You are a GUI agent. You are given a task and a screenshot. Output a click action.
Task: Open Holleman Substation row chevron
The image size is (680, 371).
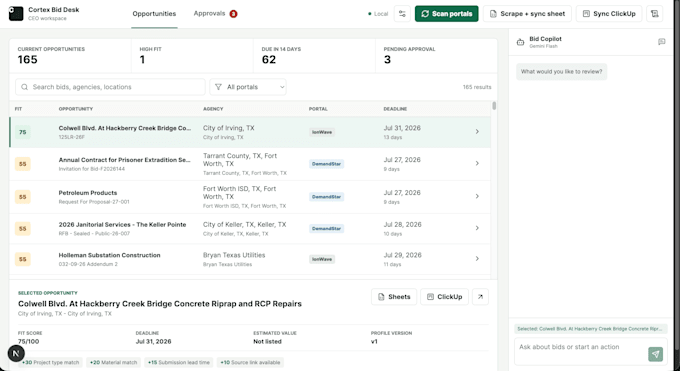[477, 259]
